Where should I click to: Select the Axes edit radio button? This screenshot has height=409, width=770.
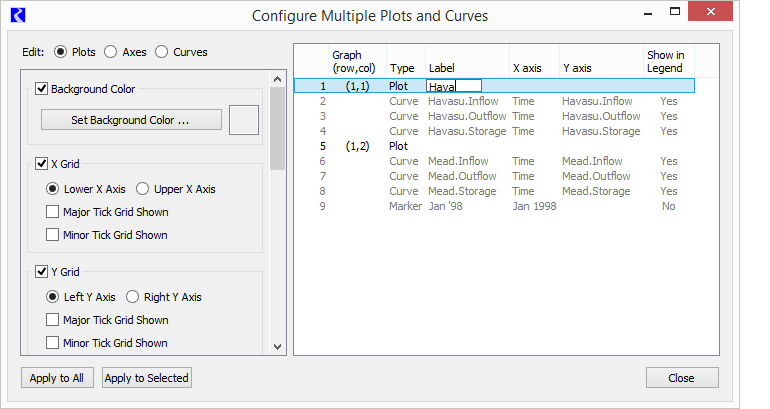110,52
